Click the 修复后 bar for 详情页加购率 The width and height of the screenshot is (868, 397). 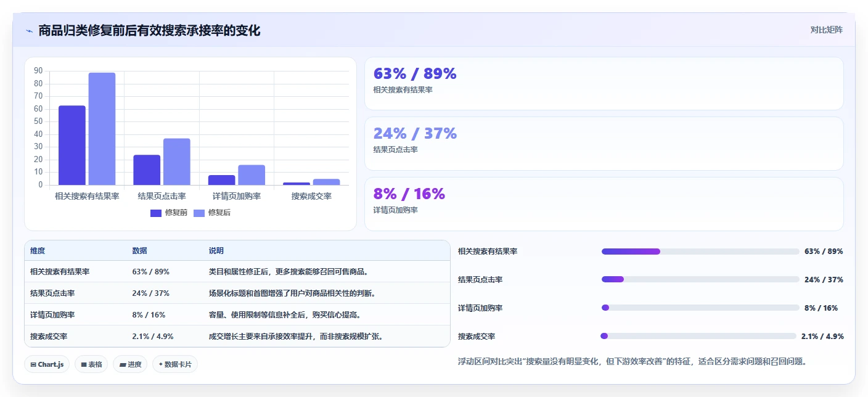tap(252, 175)
